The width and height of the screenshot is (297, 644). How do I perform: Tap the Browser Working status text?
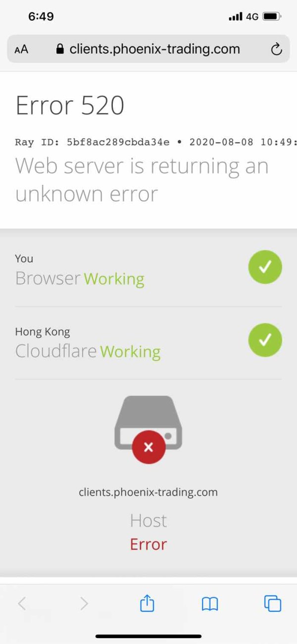click(x=80, y=279)
